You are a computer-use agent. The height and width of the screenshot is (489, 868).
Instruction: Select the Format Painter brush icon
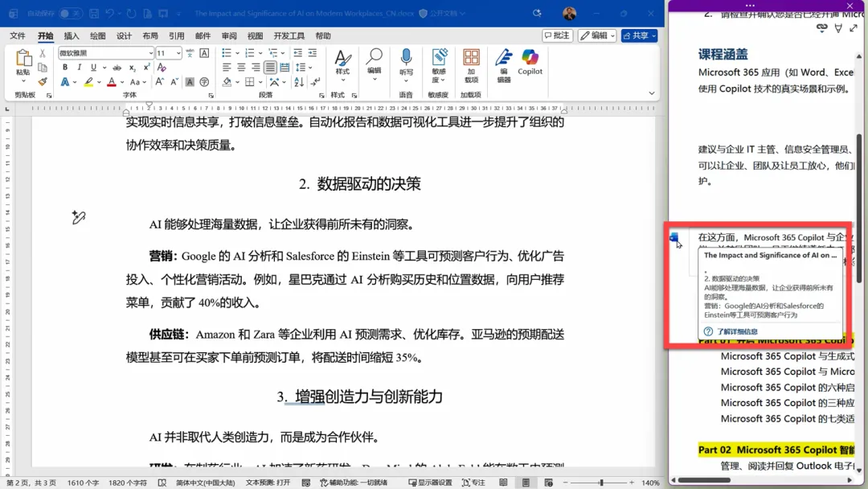42,81
